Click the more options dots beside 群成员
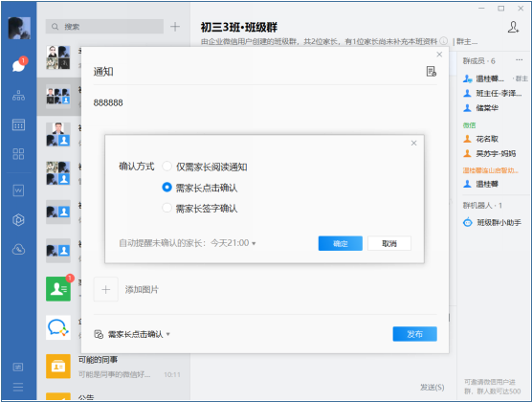This screenshot has width=532, height=402. point(520,60)
